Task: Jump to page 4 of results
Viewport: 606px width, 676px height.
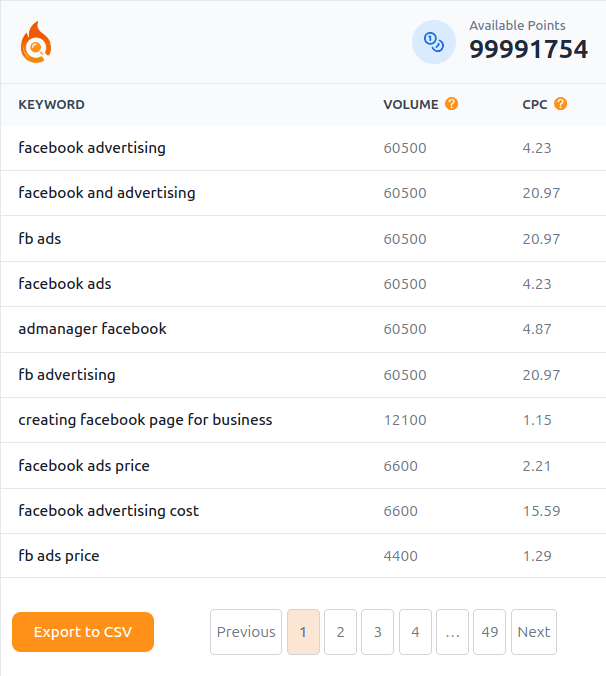Action: tap(415, 632)
